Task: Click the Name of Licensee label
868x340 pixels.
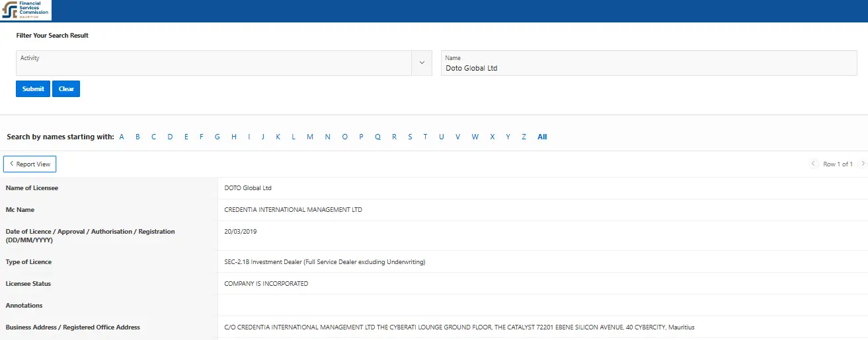Action: [x=32, y=188]
